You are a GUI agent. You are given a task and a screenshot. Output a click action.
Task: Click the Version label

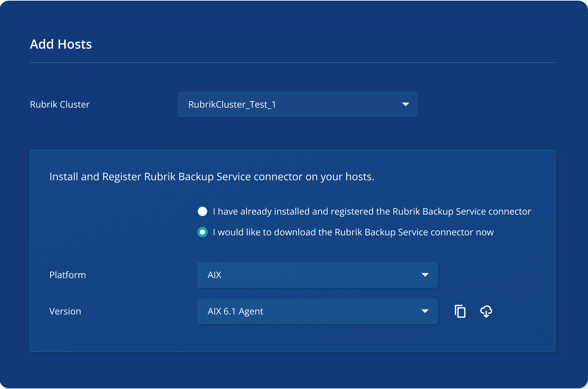coord(65,311)
